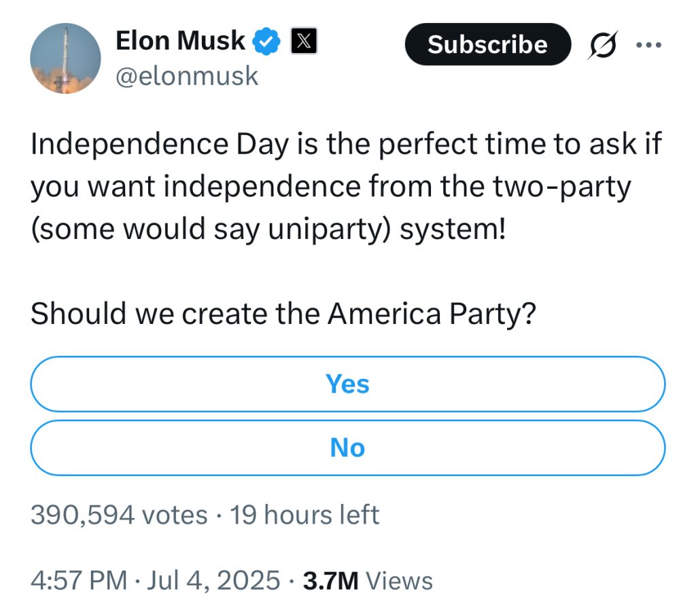
Task: Subscribe to Elon Musk's account
Action: click(488, 44)
